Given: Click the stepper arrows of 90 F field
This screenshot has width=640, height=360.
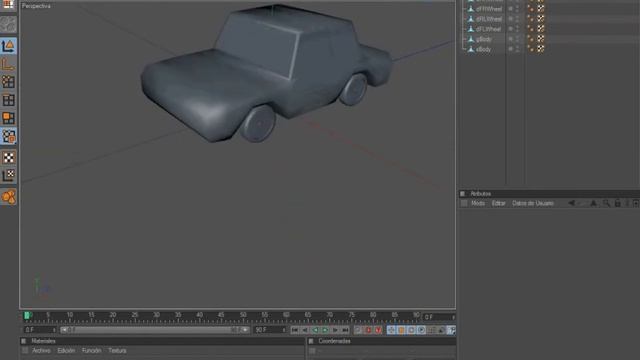Looking at the screenshot, I should (x=284, y=330).
